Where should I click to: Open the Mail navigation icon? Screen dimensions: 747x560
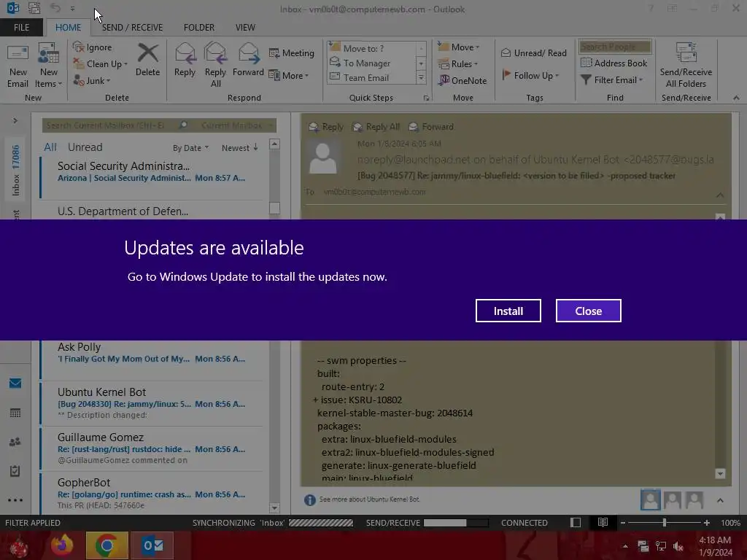pyautogui.click(x=15, y=384)
